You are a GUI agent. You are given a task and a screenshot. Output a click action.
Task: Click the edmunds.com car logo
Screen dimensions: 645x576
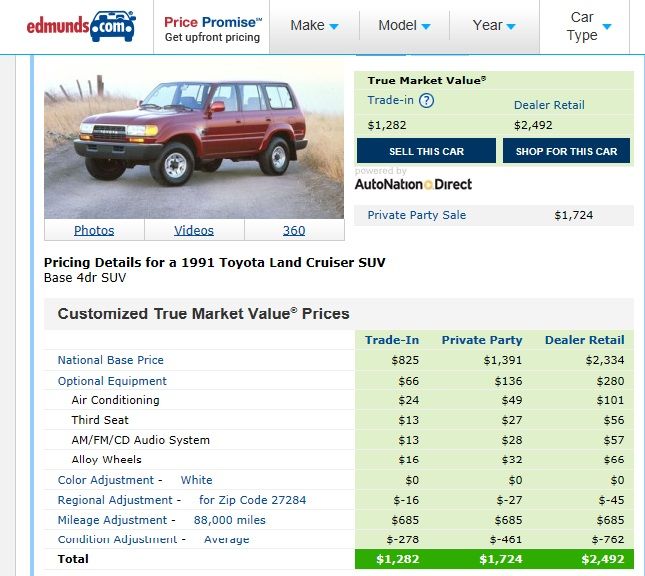(81, 26)
